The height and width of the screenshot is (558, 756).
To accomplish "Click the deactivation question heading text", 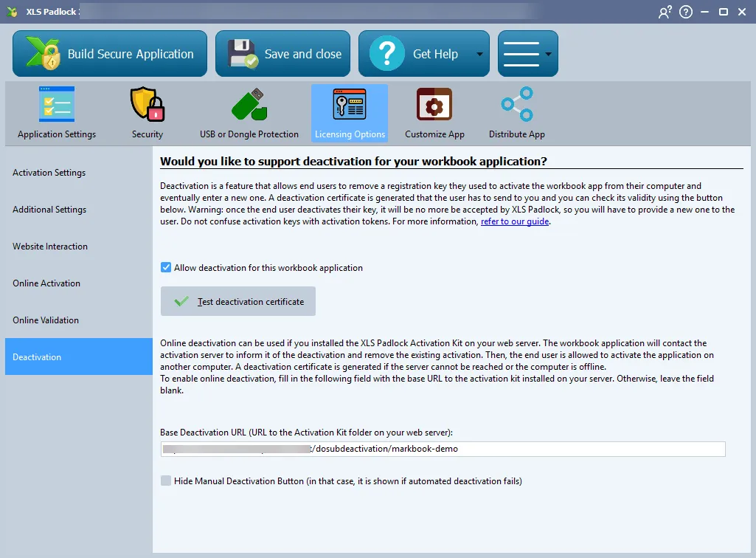I will [x=353, y=161].
